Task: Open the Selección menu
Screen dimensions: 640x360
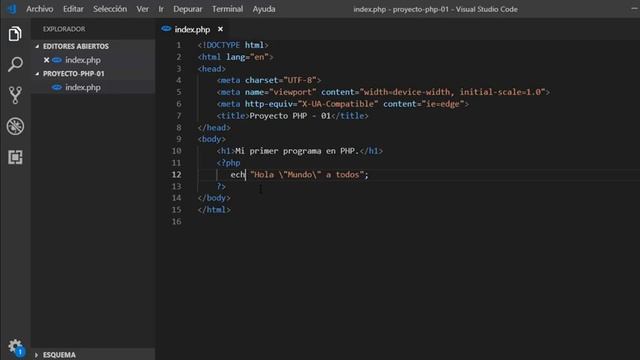Action: coord(110,9)
